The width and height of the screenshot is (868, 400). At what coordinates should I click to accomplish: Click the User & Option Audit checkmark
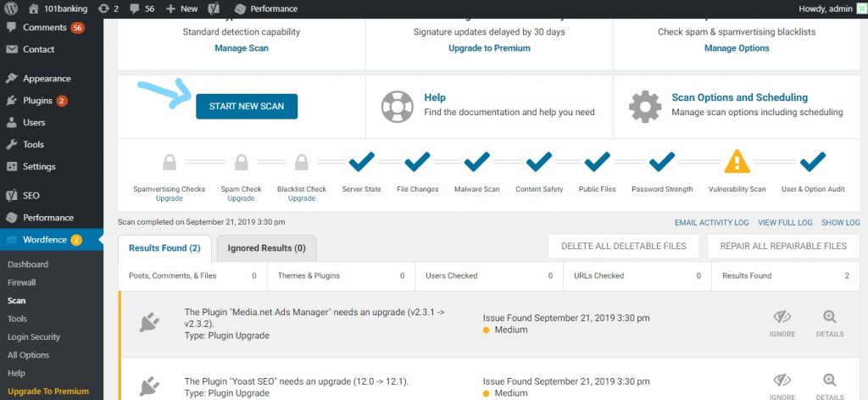tap(813, 162)
